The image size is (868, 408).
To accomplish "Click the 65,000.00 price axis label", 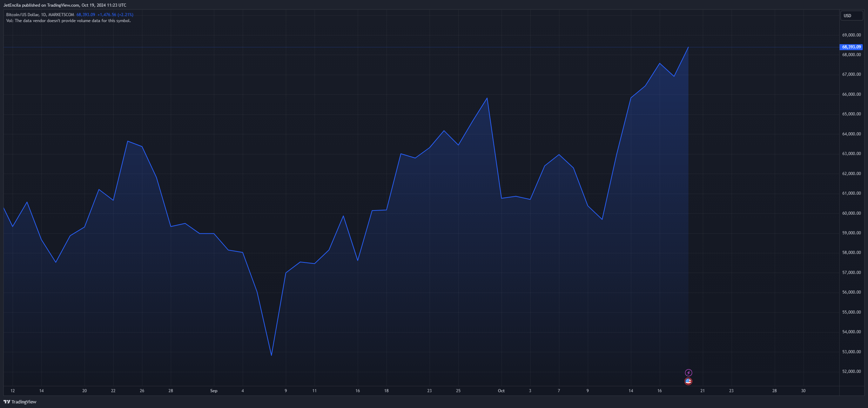I will pos(852,114).
